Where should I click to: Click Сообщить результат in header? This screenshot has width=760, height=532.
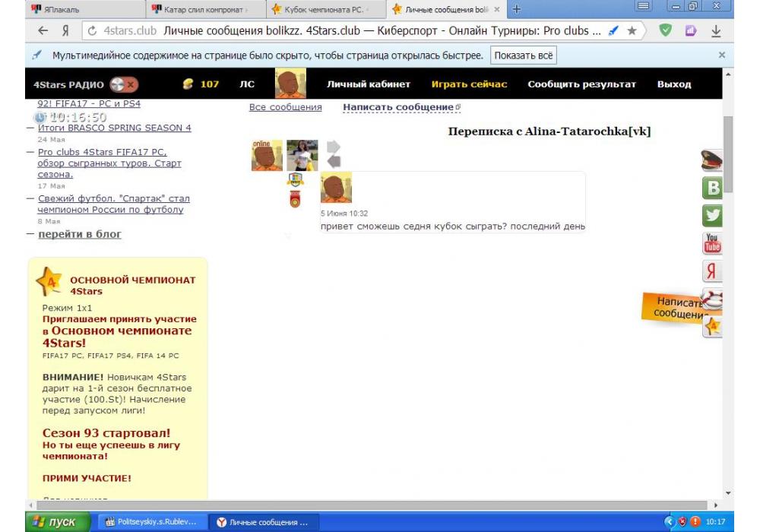[x=581, y=84]
